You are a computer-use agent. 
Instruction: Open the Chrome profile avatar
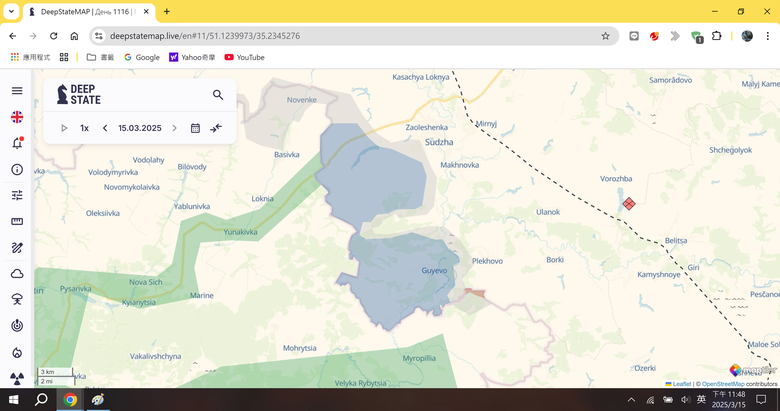747,36
